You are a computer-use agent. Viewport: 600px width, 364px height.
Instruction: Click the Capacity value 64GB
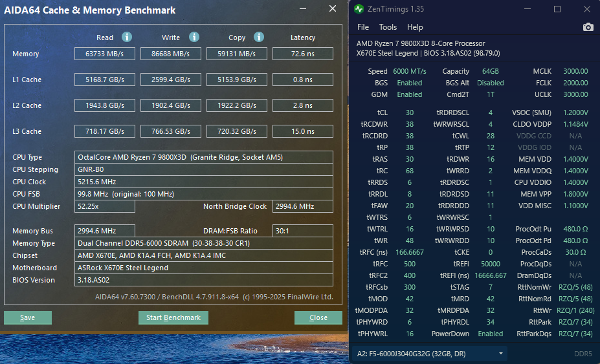click(x=490, y=71)
